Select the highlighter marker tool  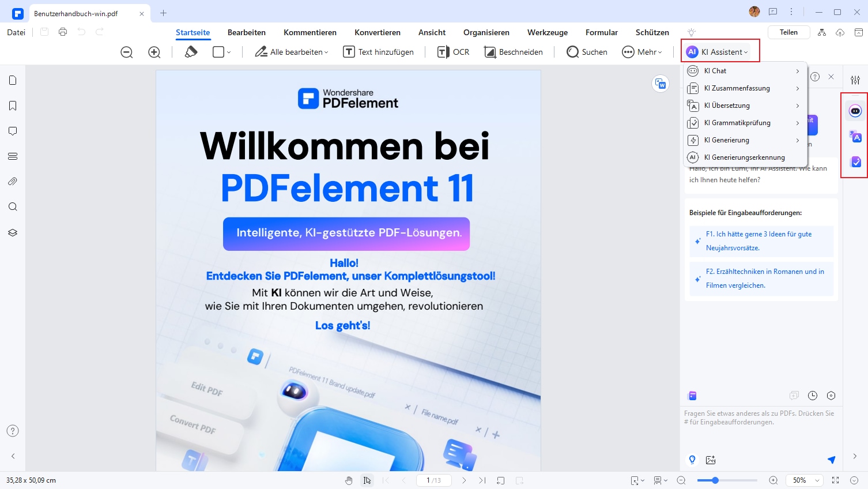[x=191, y=52]
